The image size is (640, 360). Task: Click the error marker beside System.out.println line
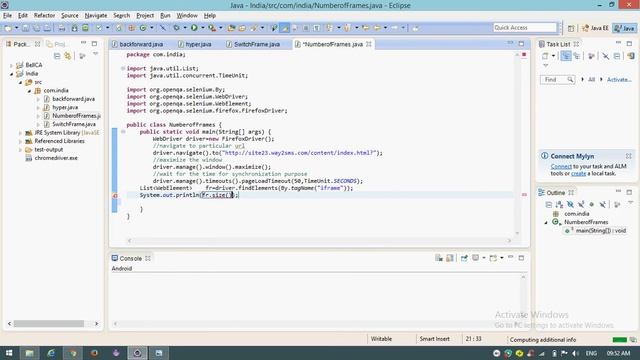point(115,196)
